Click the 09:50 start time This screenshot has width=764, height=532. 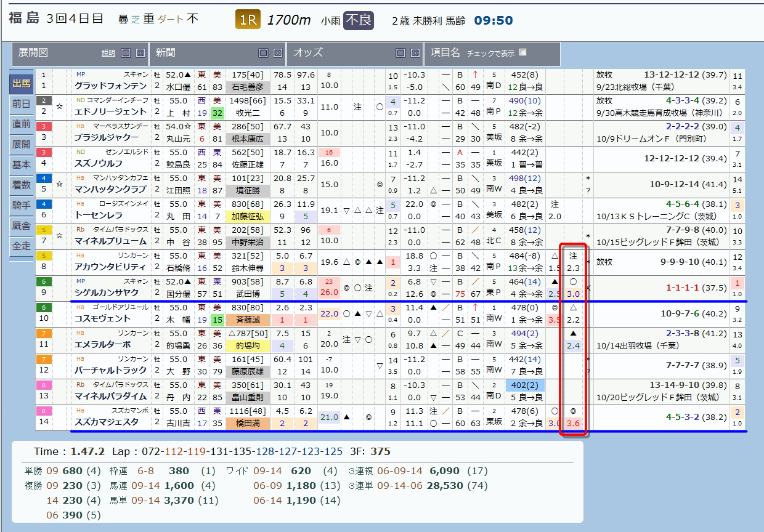(494, 21)
